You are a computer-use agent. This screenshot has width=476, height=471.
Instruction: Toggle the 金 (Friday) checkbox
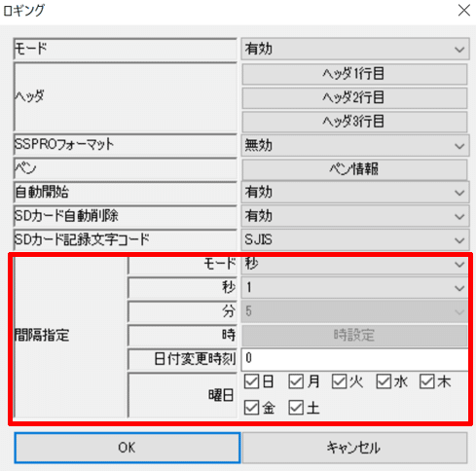point(251,408)
